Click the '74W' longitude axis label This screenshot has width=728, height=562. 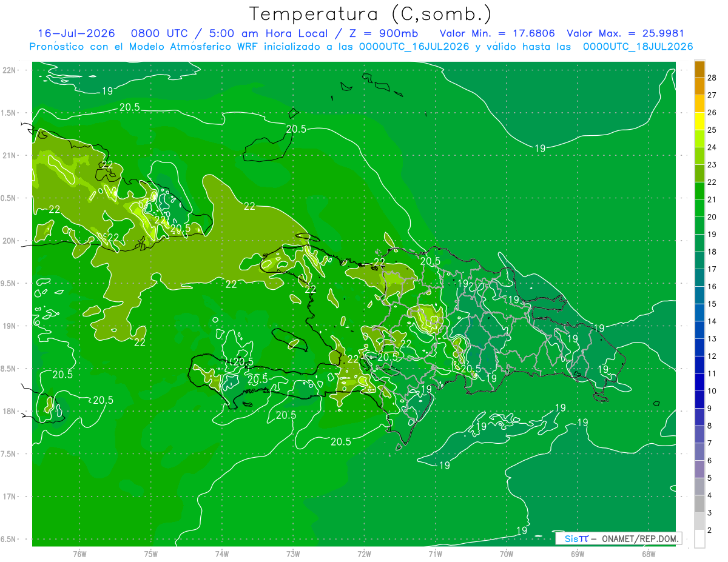[x=222, y=554]
